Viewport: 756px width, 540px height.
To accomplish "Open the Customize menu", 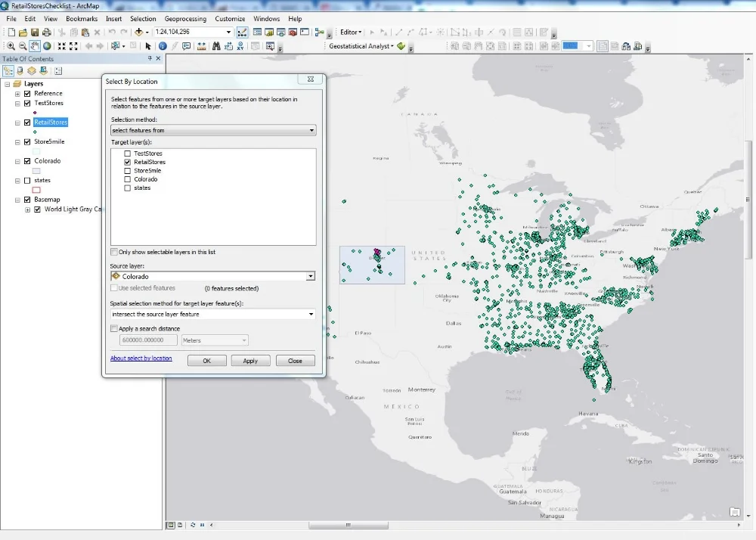I will [x=230, y=19].
